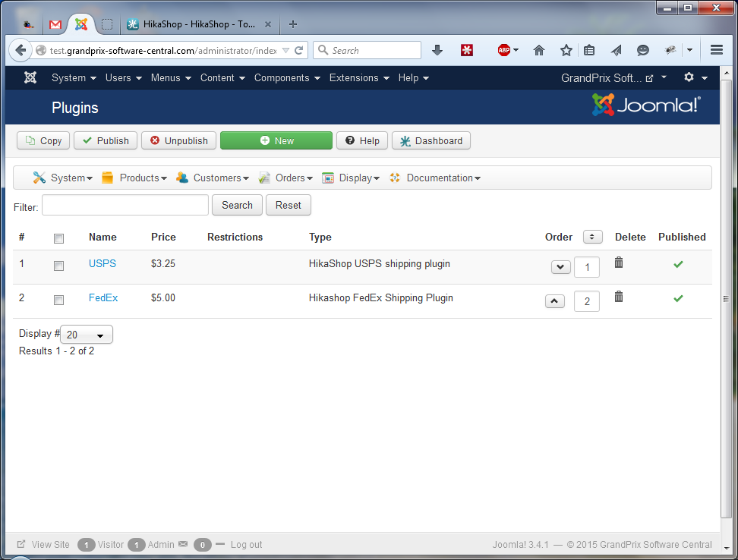The width and height of the screenshot is (738, 560).
Task: Open the Help admin menu
Action: tap(413, 77)
